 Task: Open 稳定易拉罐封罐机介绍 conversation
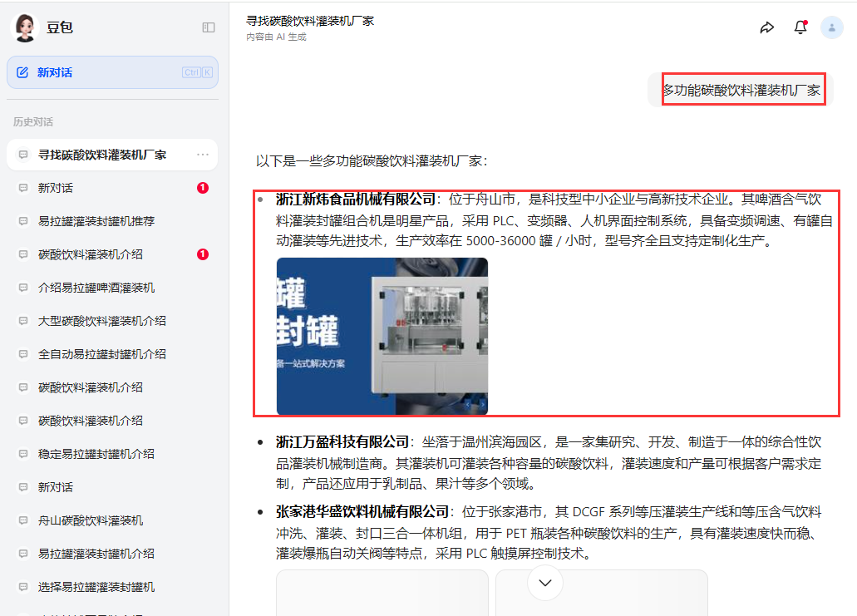tap(96, 454)
